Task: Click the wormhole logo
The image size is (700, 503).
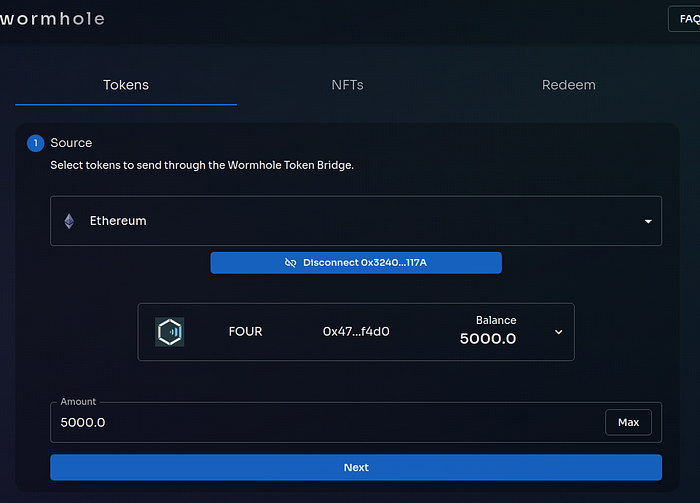Action: (52, 19)
